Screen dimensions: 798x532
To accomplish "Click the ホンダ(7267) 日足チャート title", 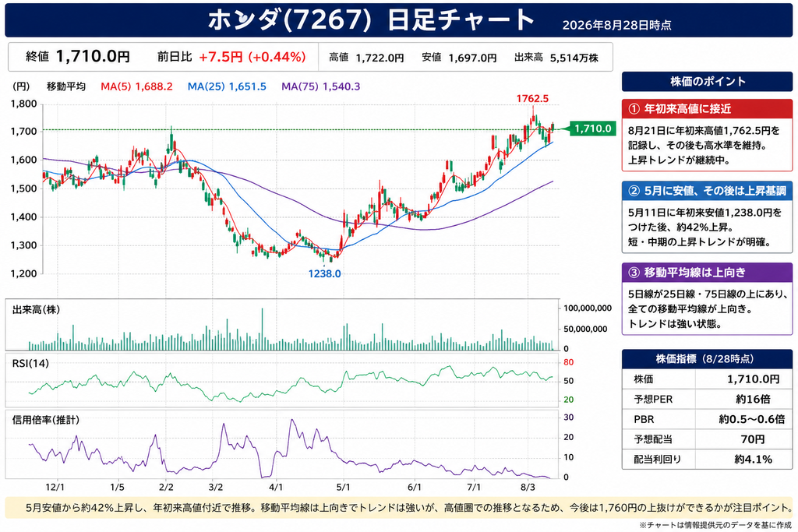I will (371, 20).
